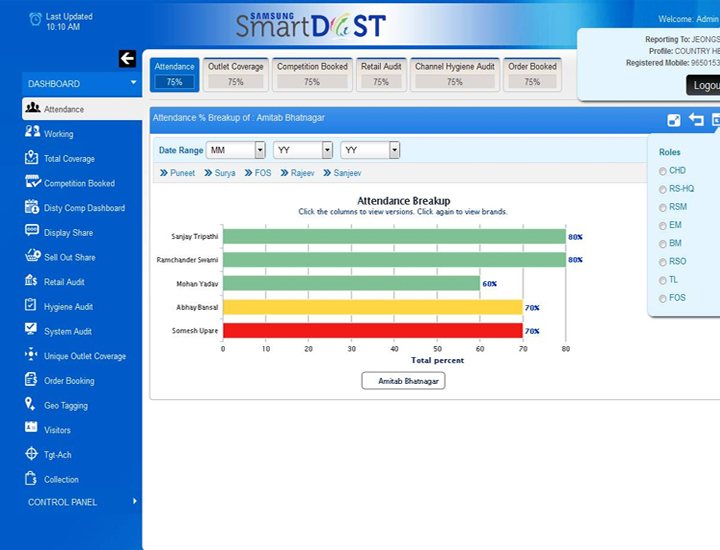Switch to the Channel Hygiene Audit tab
This screenshot has height=550, width=720.
455,75
